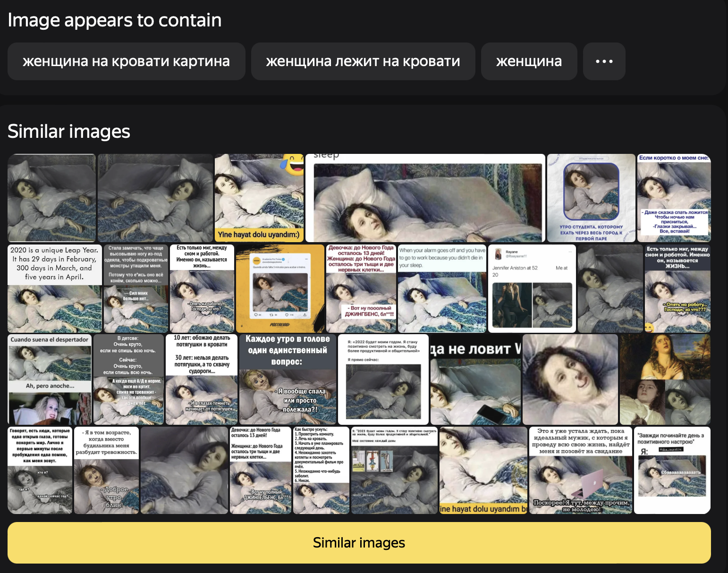The width and height of the screenshot is (728, 573).
Task: Open thumbnail 'УТРО СТУДЕНТА, КОТОРОМУ ЕХАТЬ'
Action: pos(591,198)
